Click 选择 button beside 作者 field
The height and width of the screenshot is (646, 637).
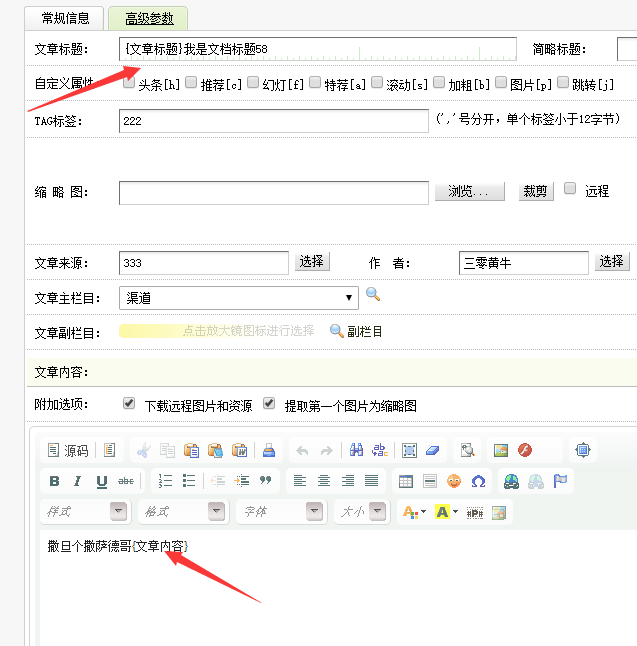click(x=612, y=262)
